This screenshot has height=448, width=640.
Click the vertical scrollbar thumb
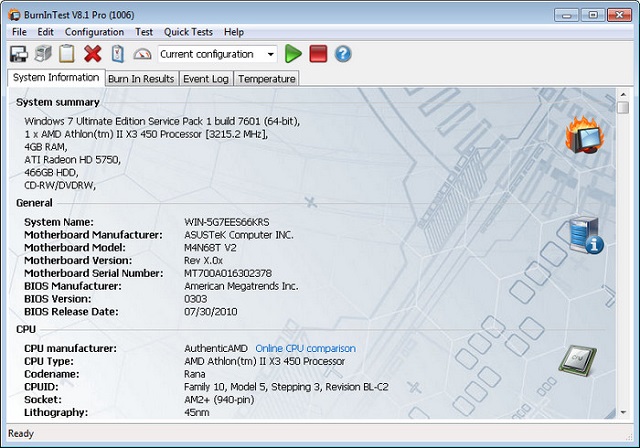tap(623, 108)
